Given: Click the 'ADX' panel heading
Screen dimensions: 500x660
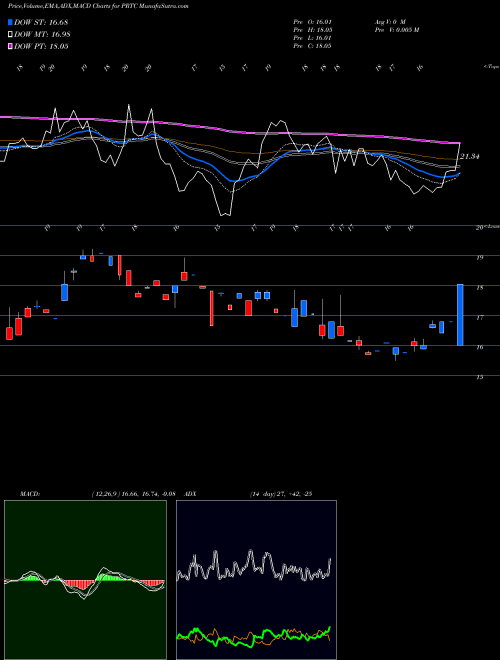Looking at the screenshot, I should pyautogui.click(x=190, y=494).
